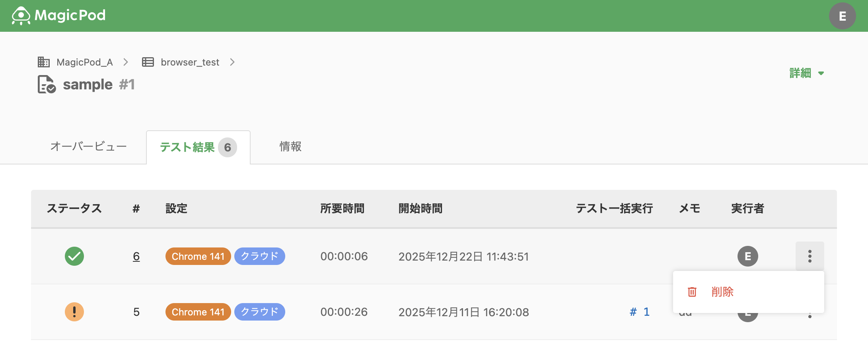The height and width of the screenshot is (344, 868).
Task: Click クラウド tag in row 6
Action: [260, 256]
